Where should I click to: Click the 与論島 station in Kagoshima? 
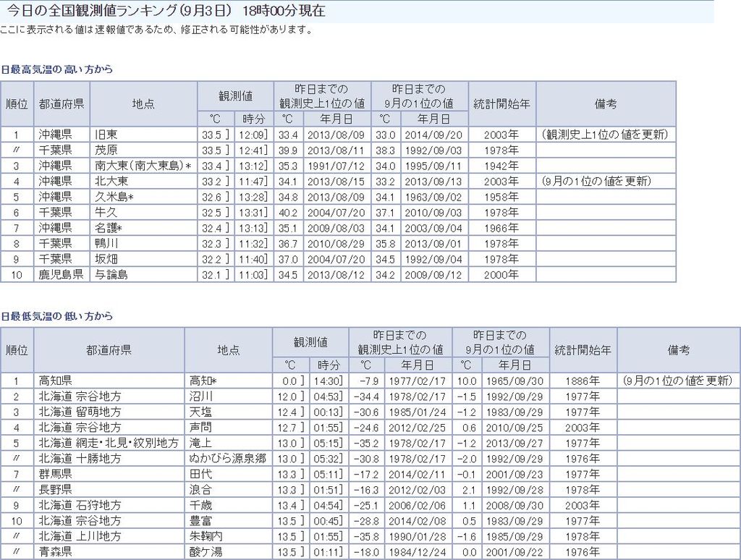pyautogui.click(x=111, y=275)
